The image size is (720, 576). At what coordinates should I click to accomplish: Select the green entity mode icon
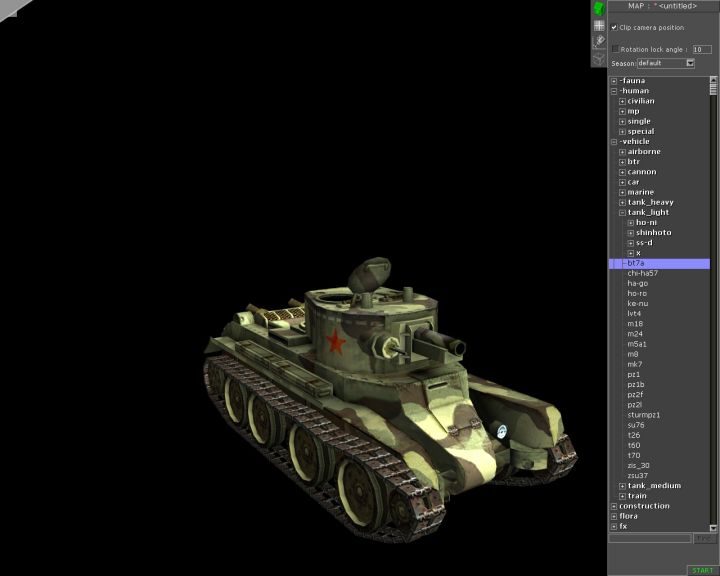[x=599, y=9]
